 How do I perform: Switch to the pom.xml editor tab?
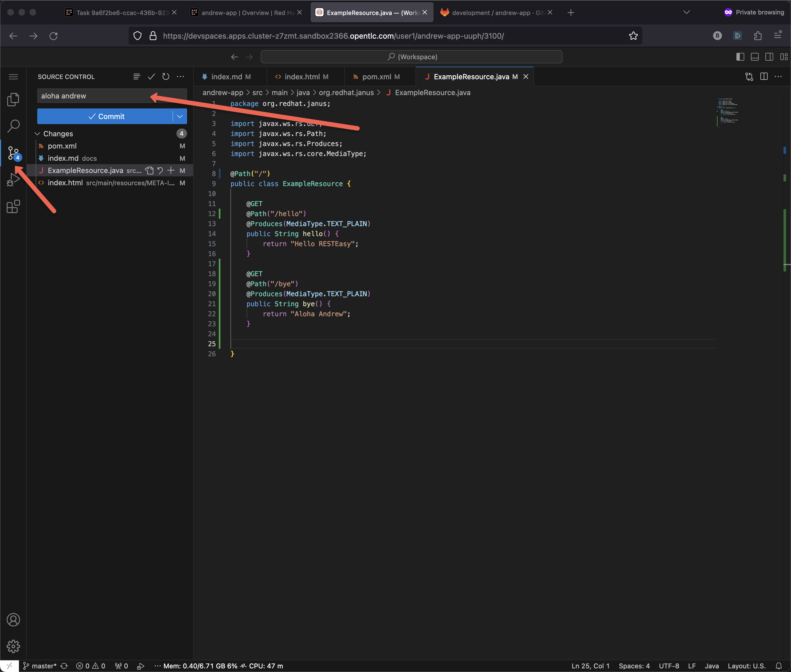tap(376, 76)
